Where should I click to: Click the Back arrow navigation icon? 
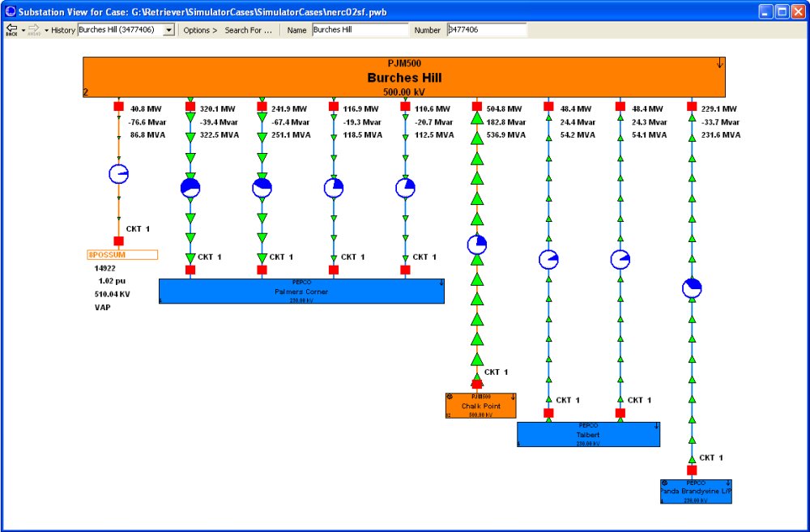(11, 29)
